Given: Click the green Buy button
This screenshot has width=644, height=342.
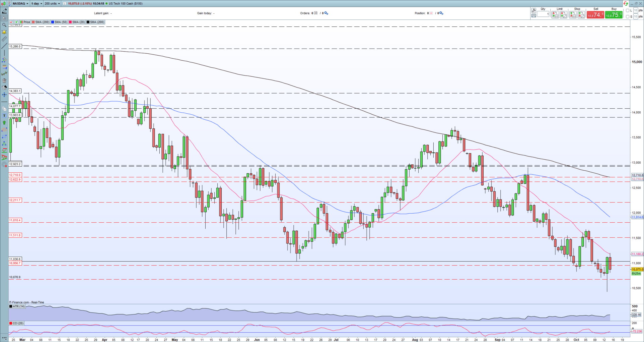Looking at the screenshot, I should point(614,15).
